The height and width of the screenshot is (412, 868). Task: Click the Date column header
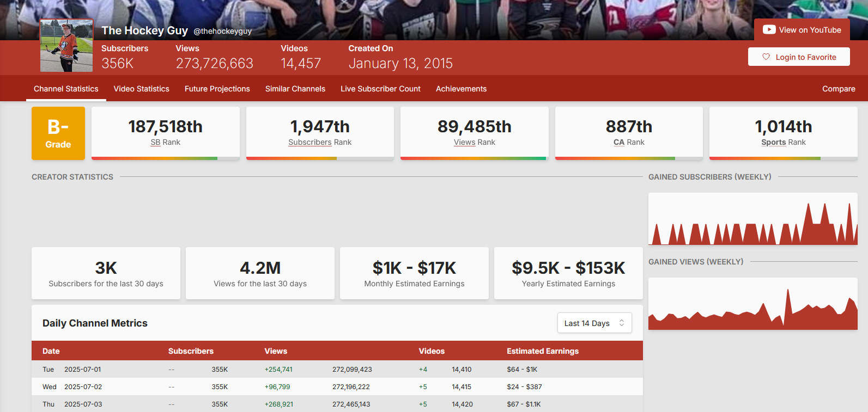click(51, 351)
